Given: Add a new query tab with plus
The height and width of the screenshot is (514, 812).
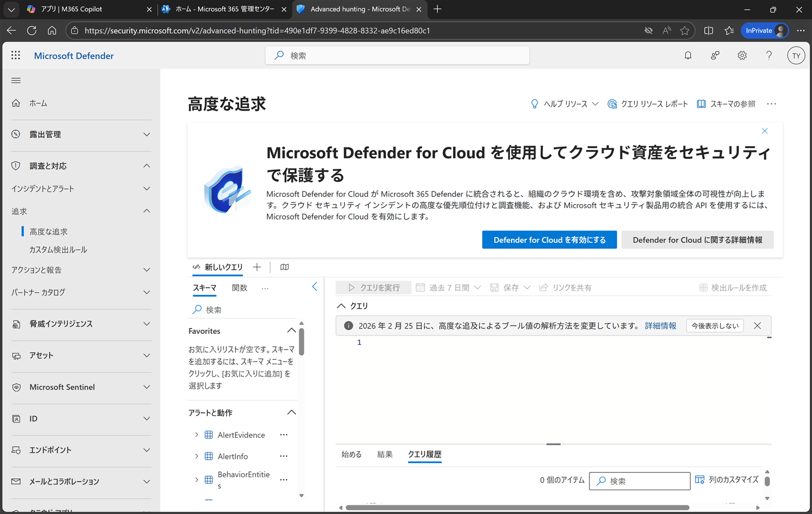Looking at the screenshot, I should (257, 267).
